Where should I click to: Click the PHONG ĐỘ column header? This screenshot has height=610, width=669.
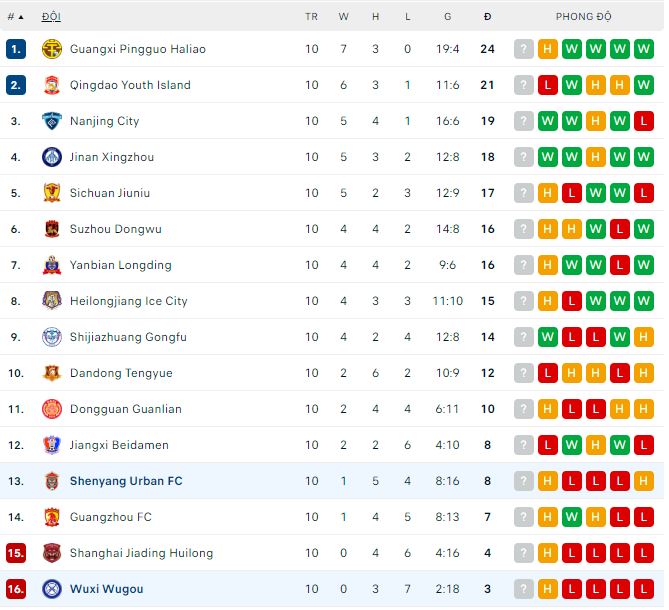[x=584, y=17]
